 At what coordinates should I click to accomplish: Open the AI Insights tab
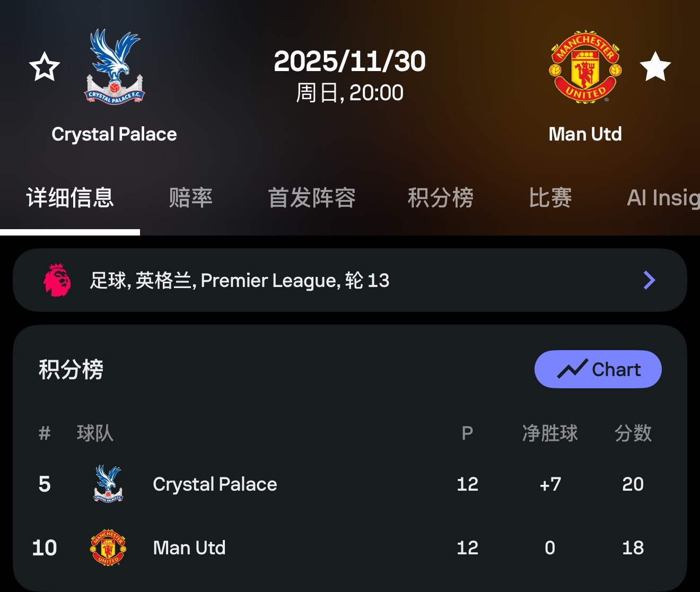[663, 198]
